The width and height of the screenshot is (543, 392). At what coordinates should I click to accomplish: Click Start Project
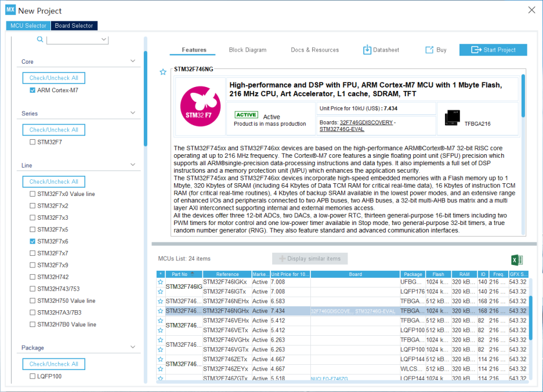(x=493, y=50)
